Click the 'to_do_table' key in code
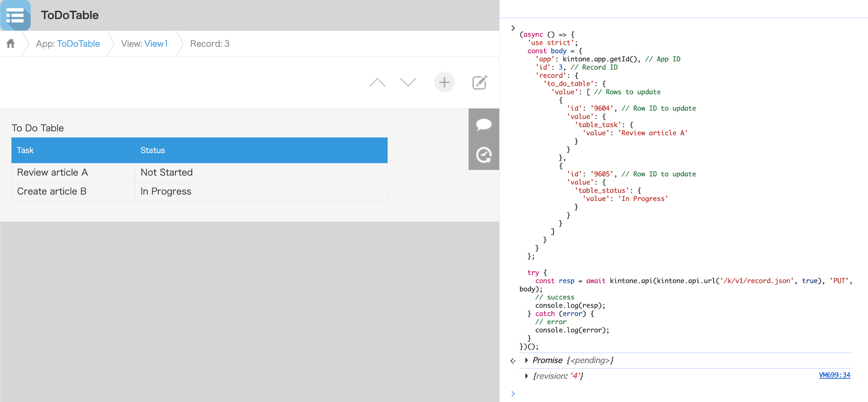 [x=569, y=84]
